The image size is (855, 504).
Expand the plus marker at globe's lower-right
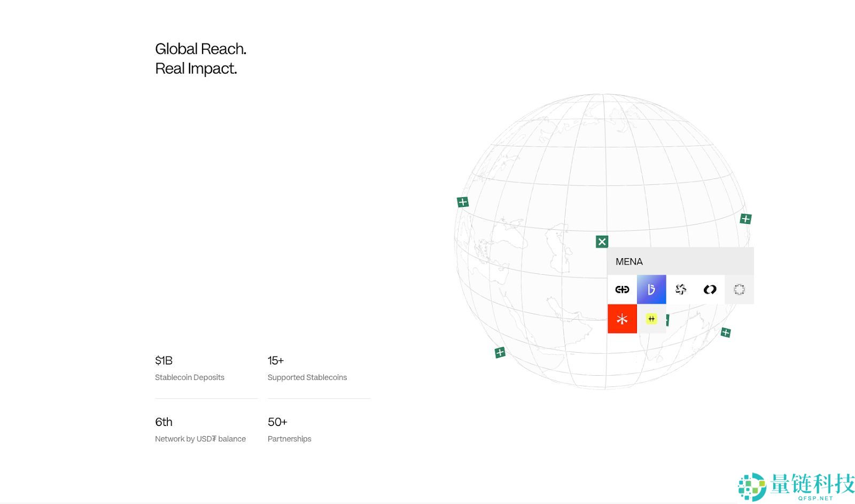click(x=726, y=332)
